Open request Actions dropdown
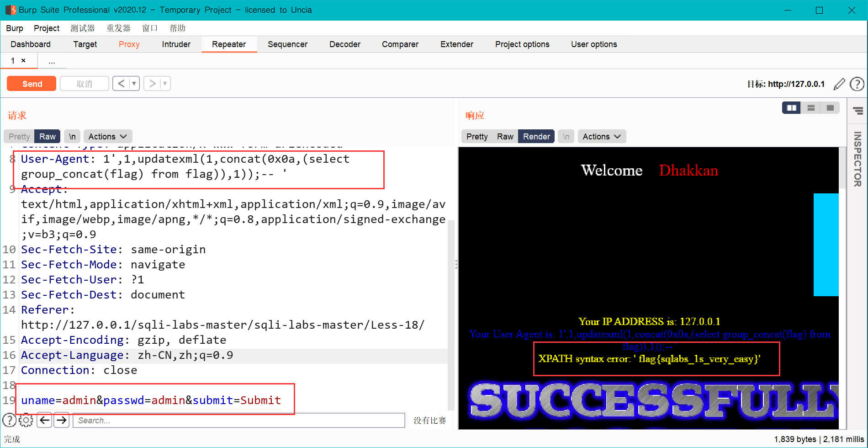Screen dimensions: 868x448 tap(107, 137)
